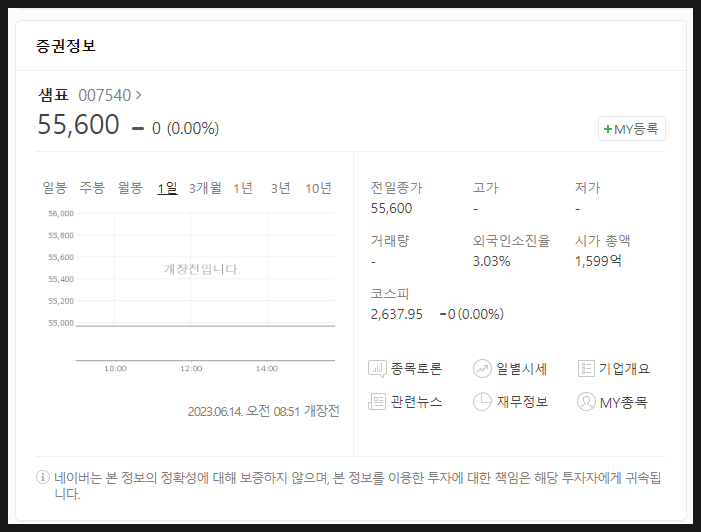
Task: Click the 기업개요 company overview icon
Action: [587, 369]
